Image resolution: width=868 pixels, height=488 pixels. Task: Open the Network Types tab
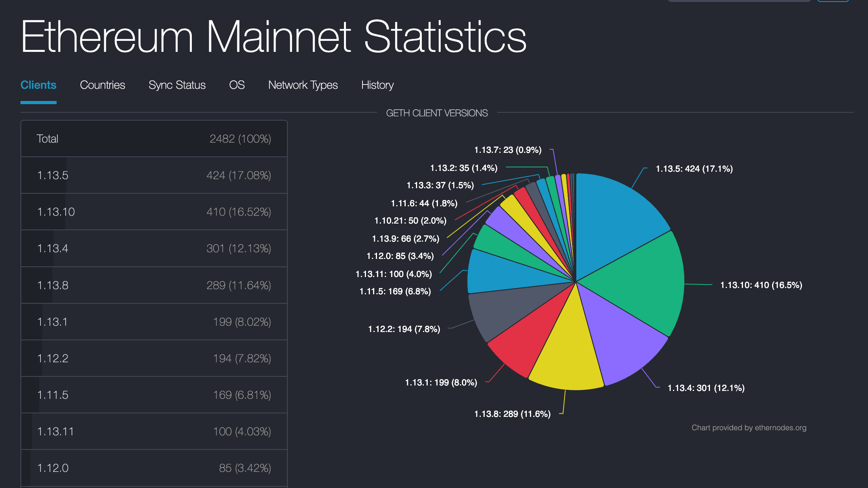point(303,85)
